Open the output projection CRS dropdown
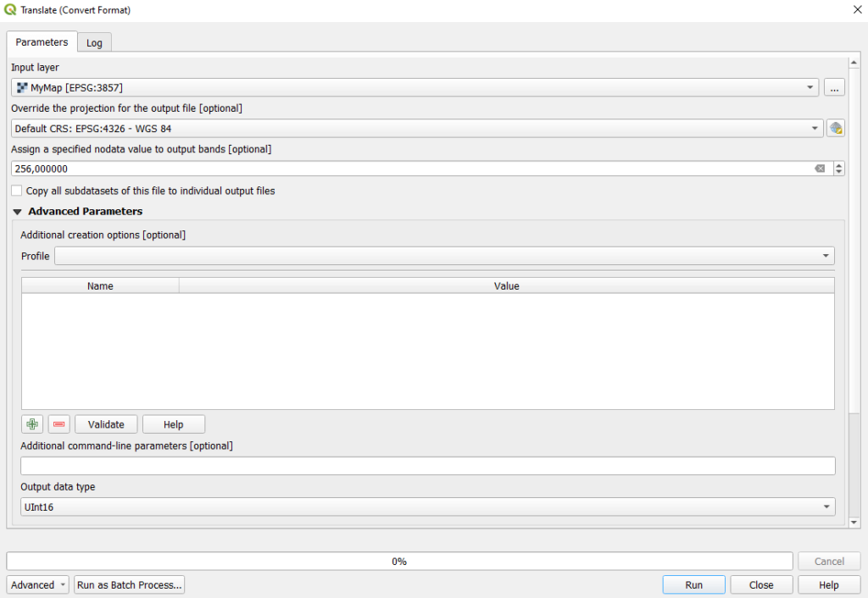Screen dimensions: 868x598 [417, 128]
